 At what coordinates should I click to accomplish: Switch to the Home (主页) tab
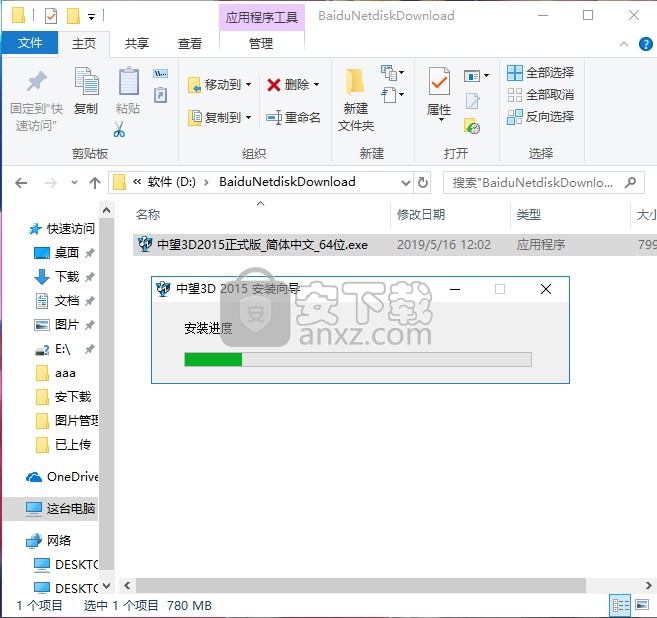pyautogui.click(x=84, y=44)
